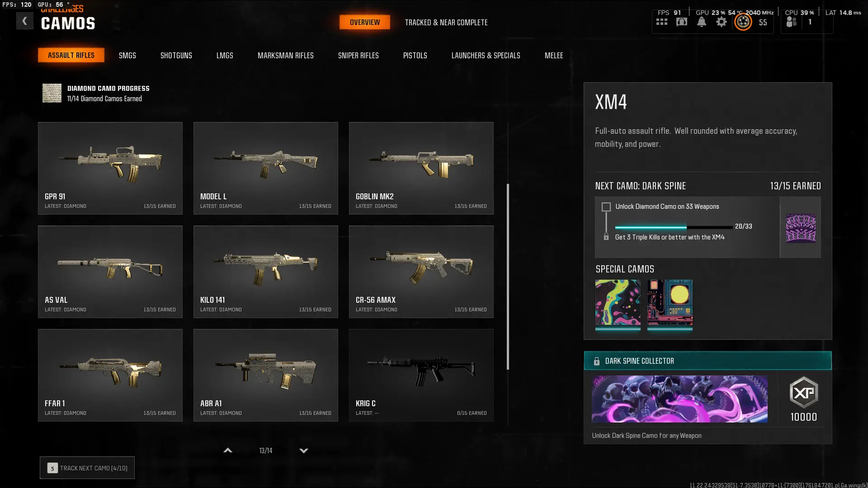Click the Track Next Camo button
The width and height of the screenshot is (868, 488).
[x=87, y=468]
